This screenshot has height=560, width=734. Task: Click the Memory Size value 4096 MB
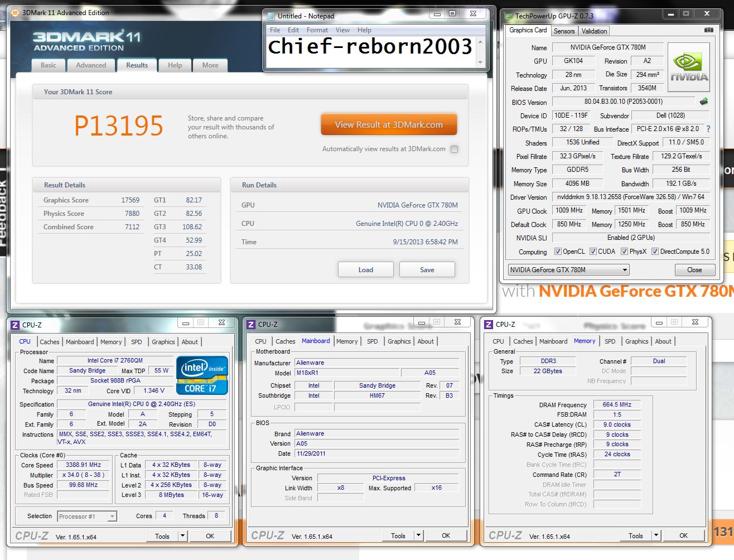click(578, 184)
